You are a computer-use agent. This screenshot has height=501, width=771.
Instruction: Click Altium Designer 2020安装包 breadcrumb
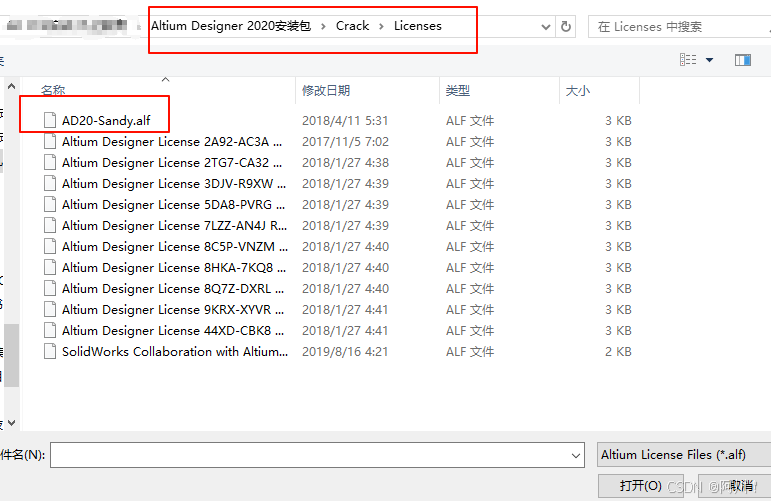(x=231, y=26)
